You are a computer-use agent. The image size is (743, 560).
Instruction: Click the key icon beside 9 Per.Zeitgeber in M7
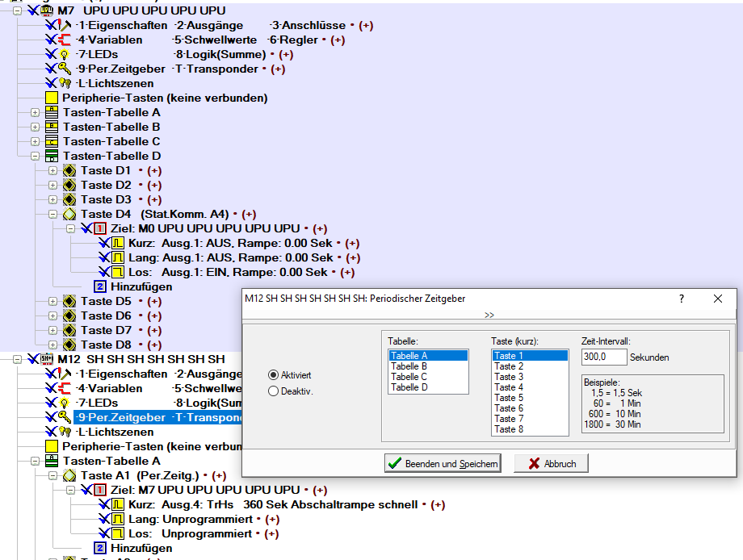tap(65, 69)
